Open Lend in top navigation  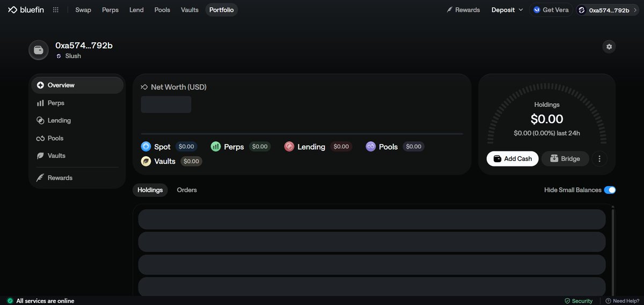pyautogui.click(x=136, y=10)
